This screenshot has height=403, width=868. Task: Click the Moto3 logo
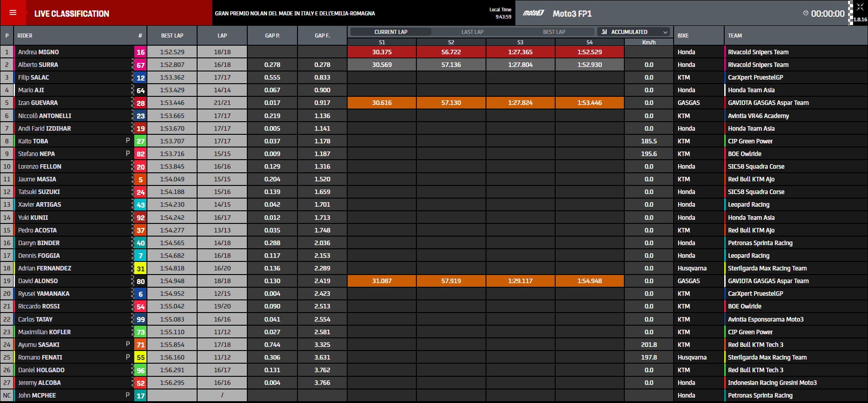(x=533, y=13)
